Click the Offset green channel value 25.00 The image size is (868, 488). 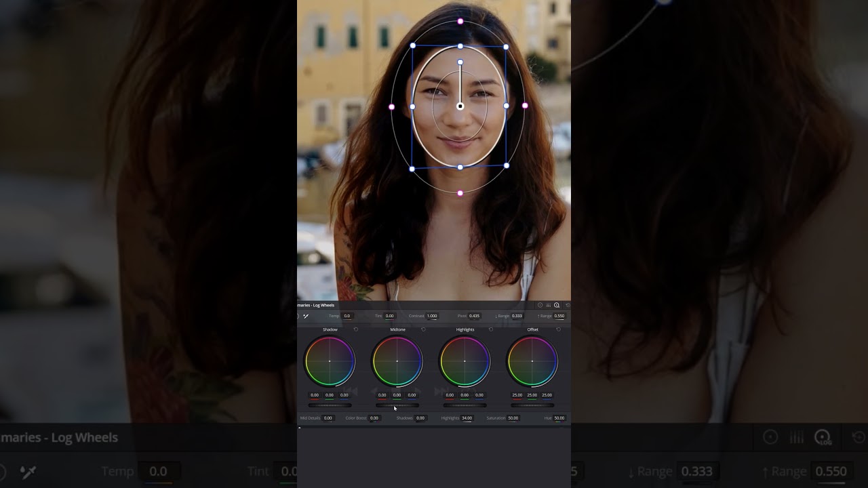coord(532,395)
